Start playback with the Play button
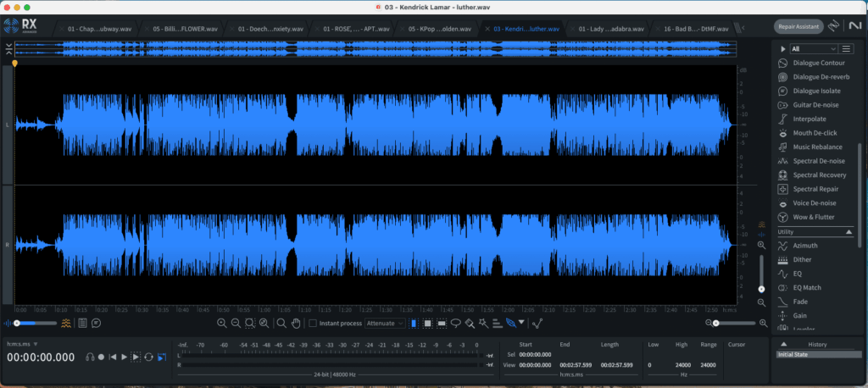The image size is (868, 388). (124, 357)
